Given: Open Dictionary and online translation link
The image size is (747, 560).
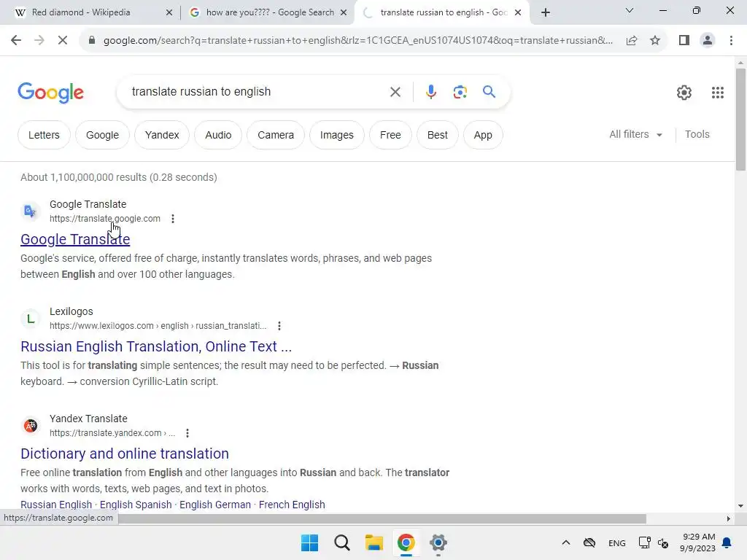Looking at the screenshot, I should (125, 454).
